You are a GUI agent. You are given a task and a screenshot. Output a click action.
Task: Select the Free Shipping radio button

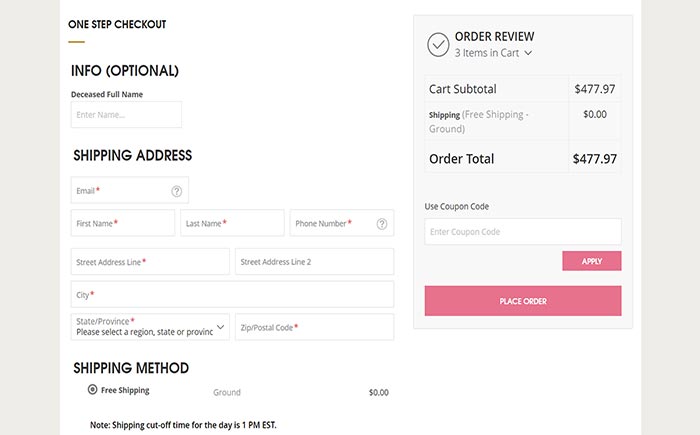pyautogui.click(x=92, y=389)
